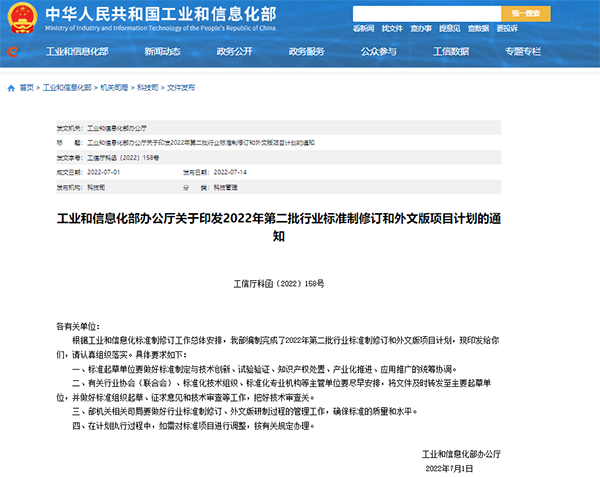Click the English ministry name under the title
600x477 pixels.
click(160, 28)
